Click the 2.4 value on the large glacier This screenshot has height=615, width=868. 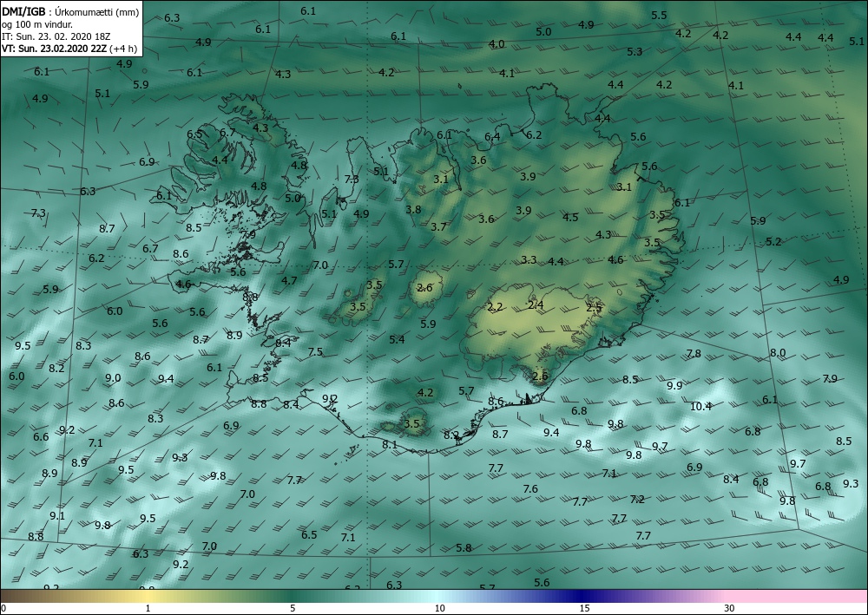(536, 304)
